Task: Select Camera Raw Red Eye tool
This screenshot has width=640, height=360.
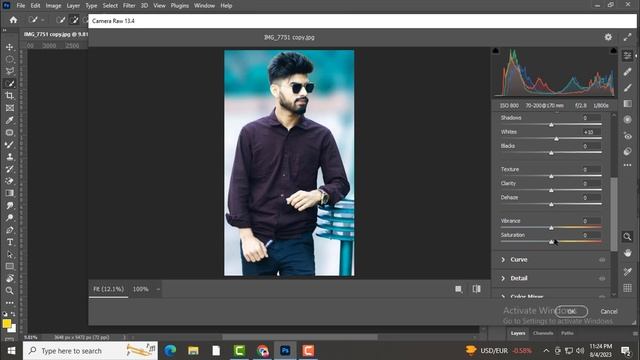Action: (x=628, y=136)
